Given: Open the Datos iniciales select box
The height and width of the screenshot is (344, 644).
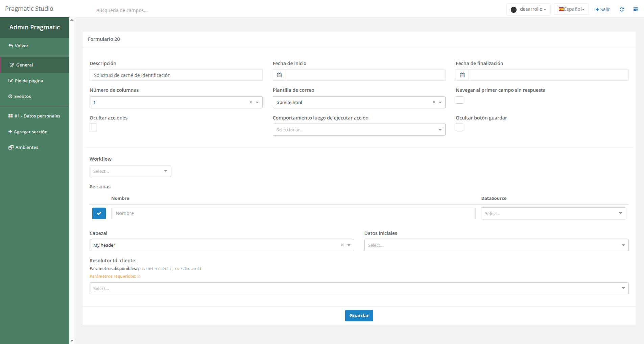Looking at the screenshot, I should pos(496,245).
